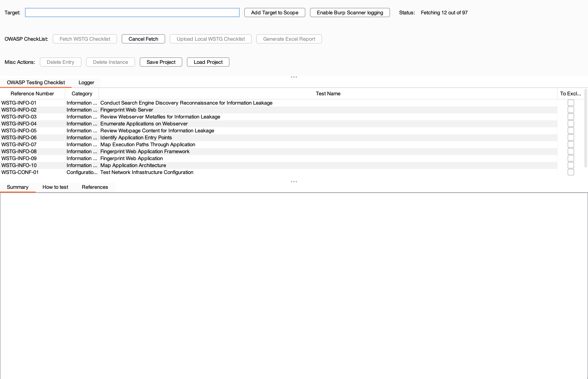
Task: Check exclude box for WSTG-INFO-03
Action: (x=571, y=117)
